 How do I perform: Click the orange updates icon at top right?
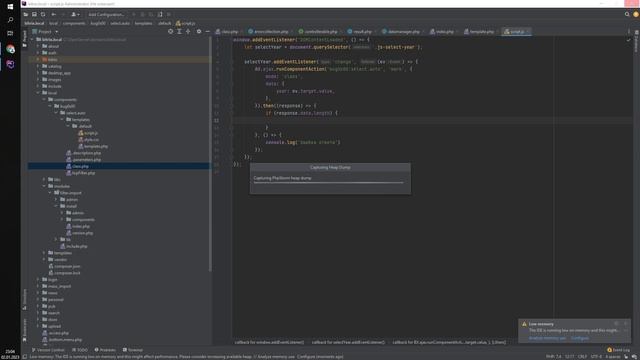point(636,14)
